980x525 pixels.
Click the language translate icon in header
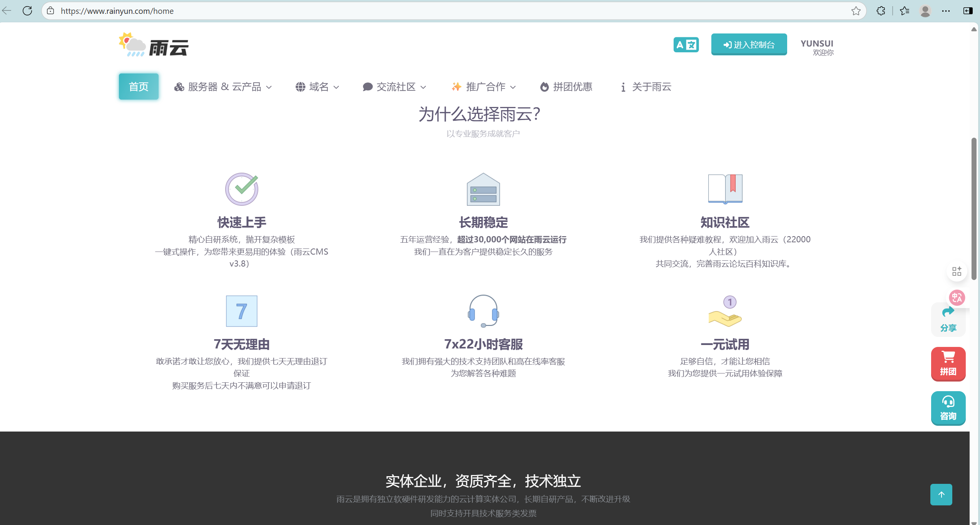pos(686,45)
